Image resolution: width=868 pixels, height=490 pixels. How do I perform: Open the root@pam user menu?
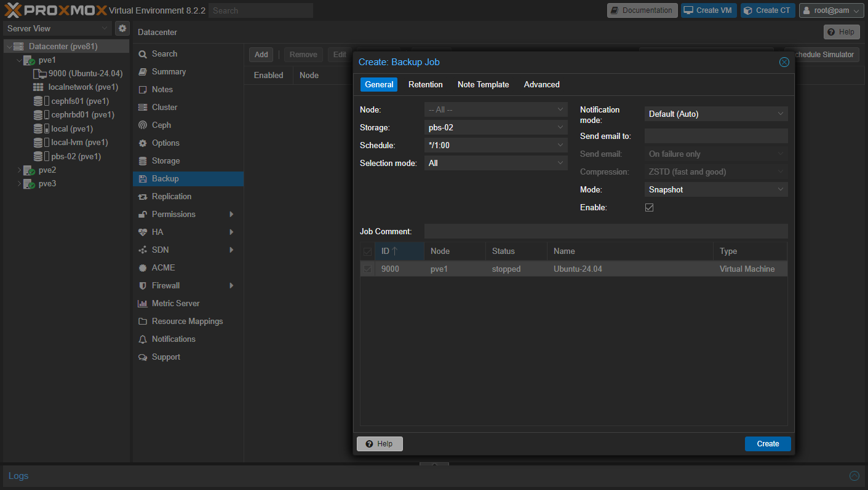pos(831,10)
